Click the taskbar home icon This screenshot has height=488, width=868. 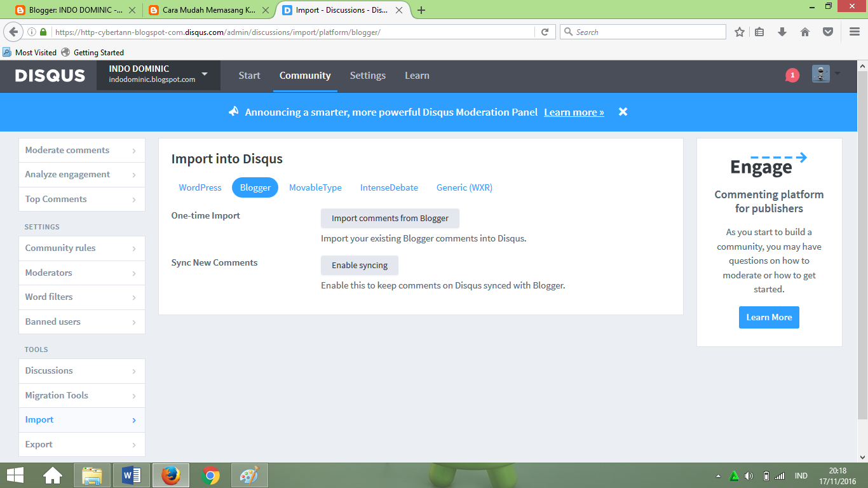[x=53, y=475]
